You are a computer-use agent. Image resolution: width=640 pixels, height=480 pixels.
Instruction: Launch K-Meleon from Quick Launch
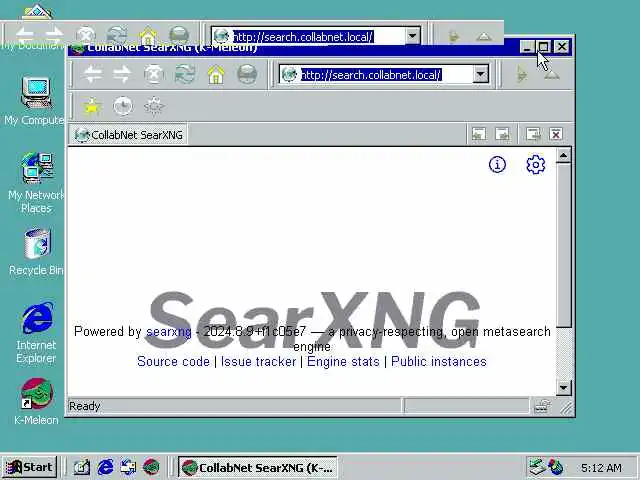(x=151, y=467)
